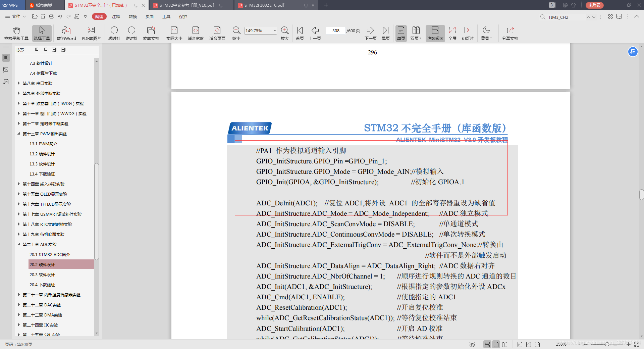The height and width of the screenshot is (349, 644).
Task: Switch to the 页面 page tab
Action: tap(150, 16)
